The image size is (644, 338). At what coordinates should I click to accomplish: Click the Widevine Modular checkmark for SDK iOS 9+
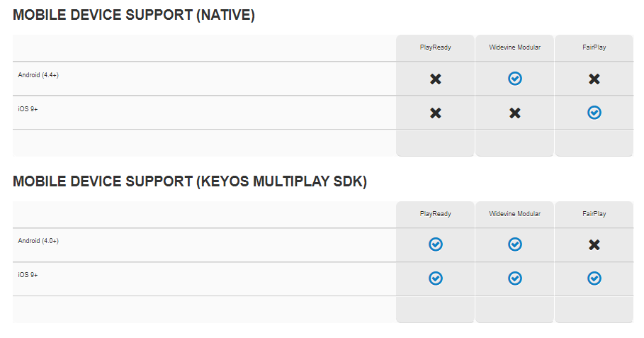(514, 278)
